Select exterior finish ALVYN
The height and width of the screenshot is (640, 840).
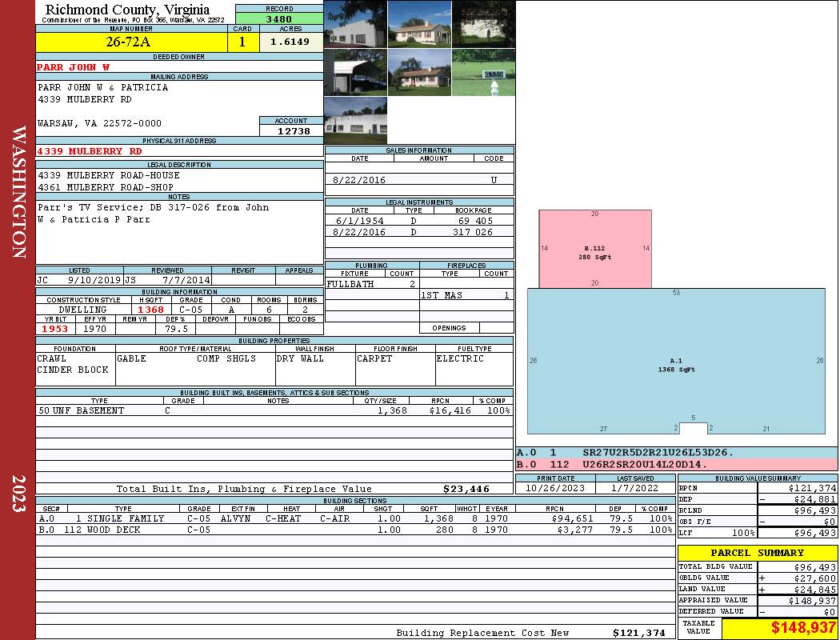pyautogui.click(x=235, y=518)
